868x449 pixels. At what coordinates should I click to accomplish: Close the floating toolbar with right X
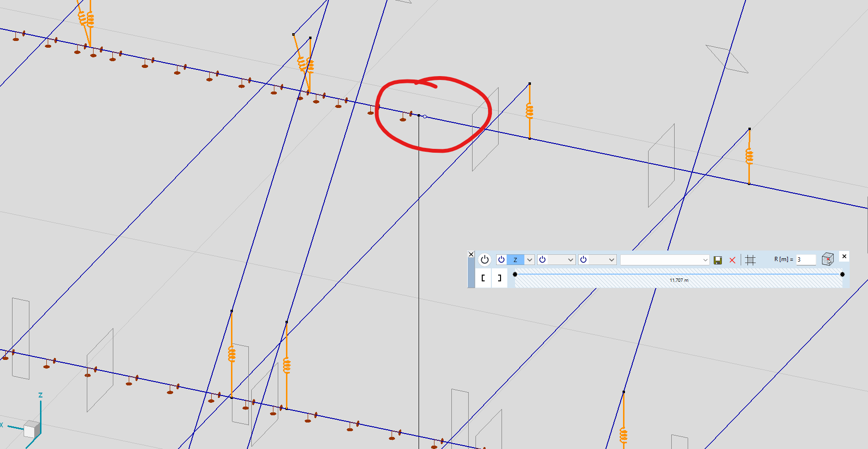[844, 256]
